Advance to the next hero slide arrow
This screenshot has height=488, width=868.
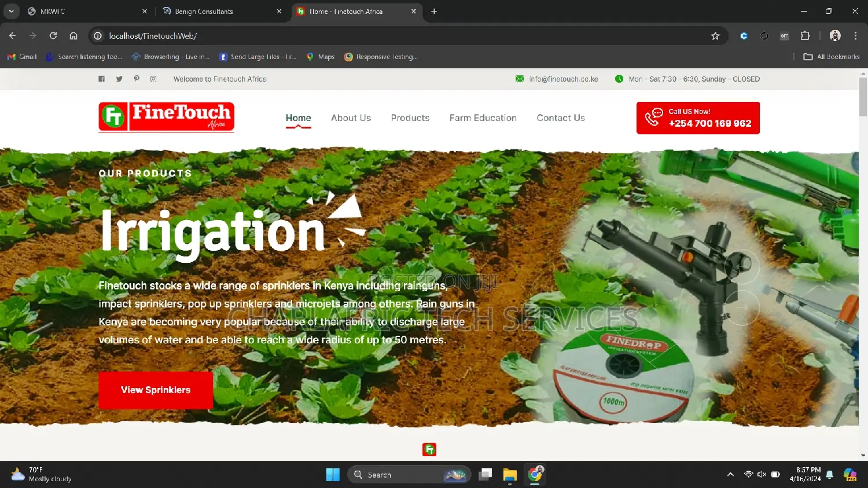742,307
